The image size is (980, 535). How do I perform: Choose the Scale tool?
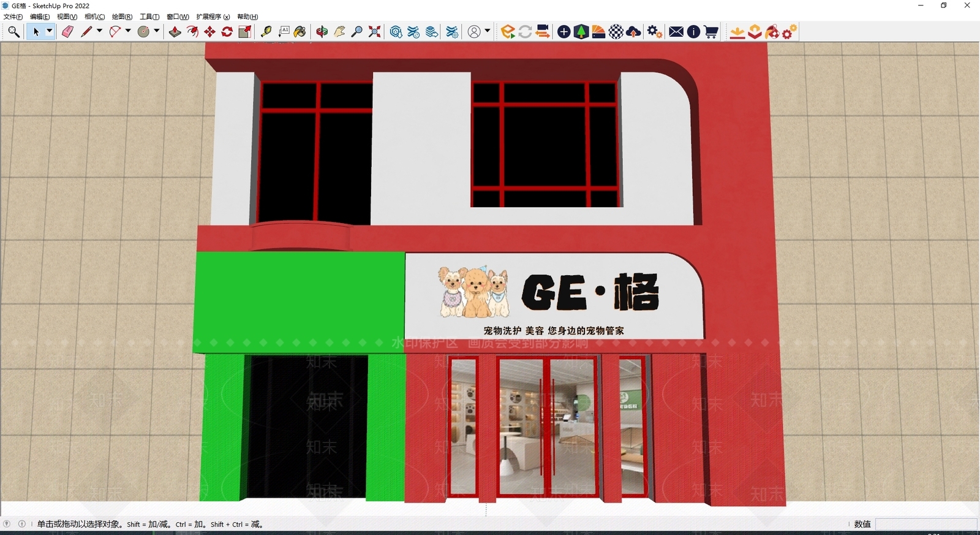[245, 32]
